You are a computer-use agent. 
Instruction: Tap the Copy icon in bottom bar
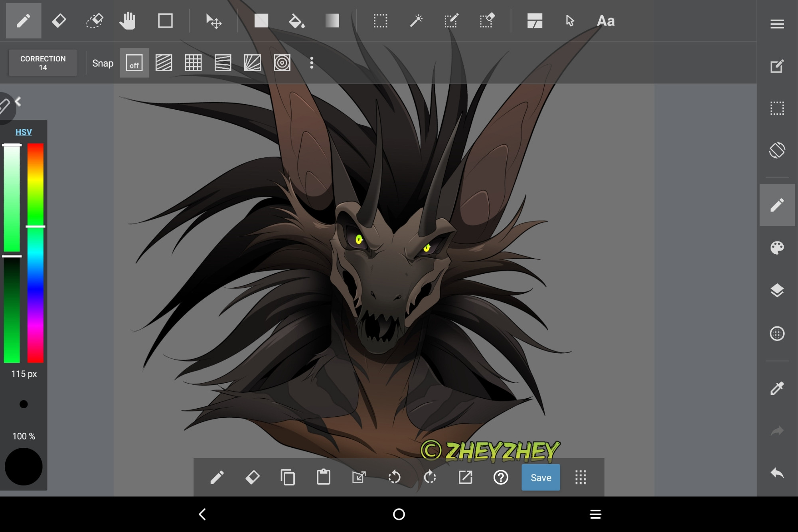coord(288,477)
